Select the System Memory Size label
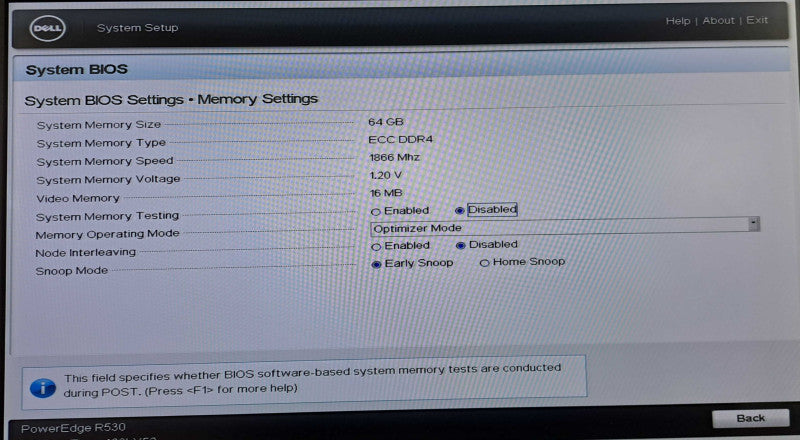The height and width of the screenshot is (440, 800). 98,125
